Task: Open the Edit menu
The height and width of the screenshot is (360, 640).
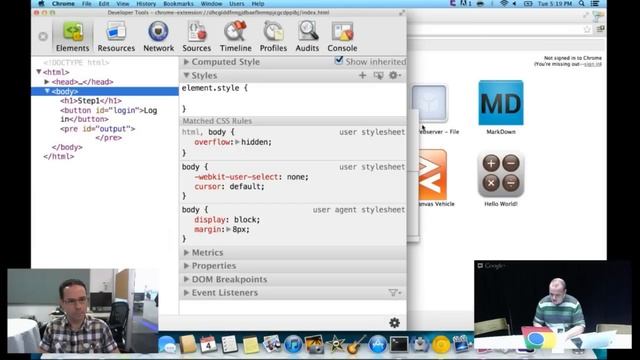Action: (x=104, y=4)
